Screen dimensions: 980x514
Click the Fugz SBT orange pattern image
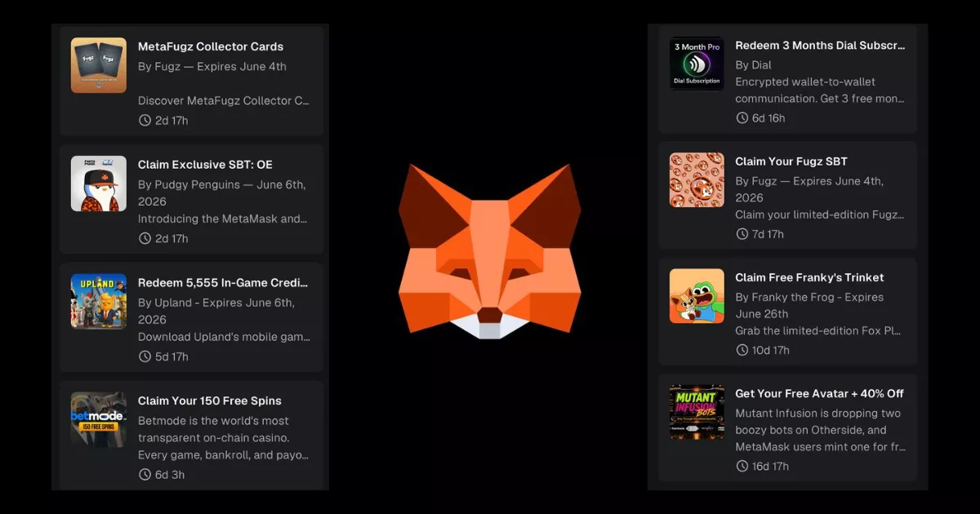point(697,179)
